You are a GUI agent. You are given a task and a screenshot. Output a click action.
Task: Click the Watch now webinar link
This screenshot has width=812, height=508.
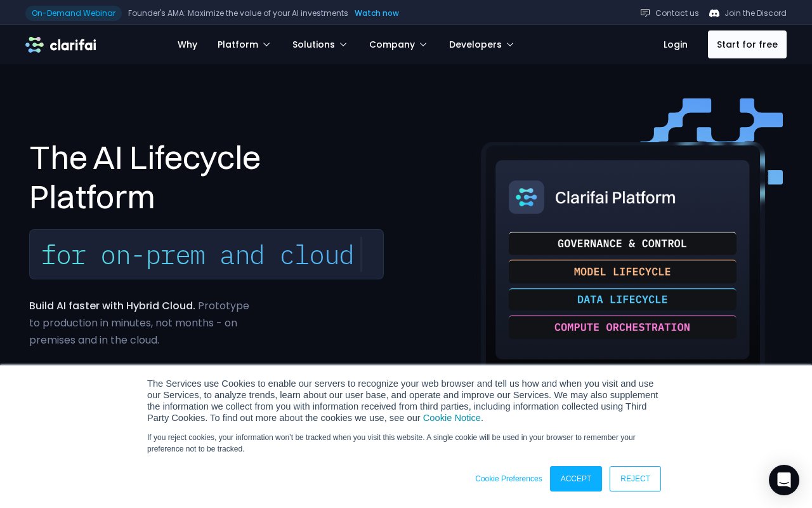(x=377, y=13)
